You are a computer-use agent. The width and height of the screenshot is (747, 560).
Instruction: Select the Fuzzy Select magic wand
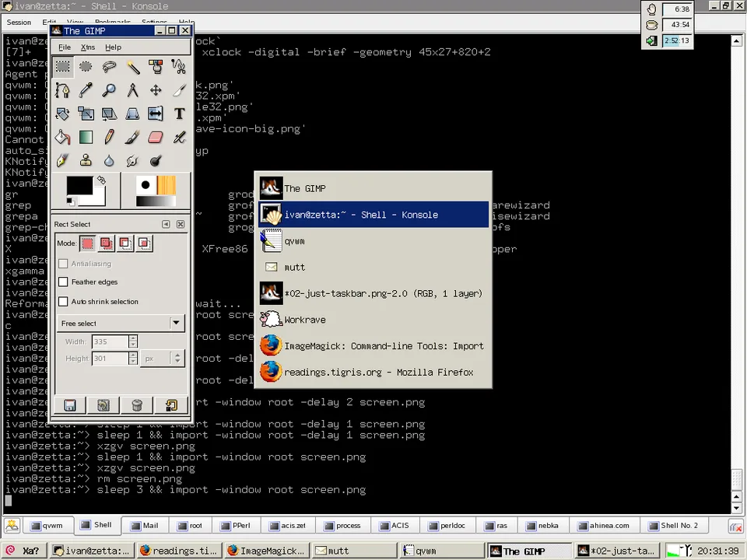[x=132, y=67]
